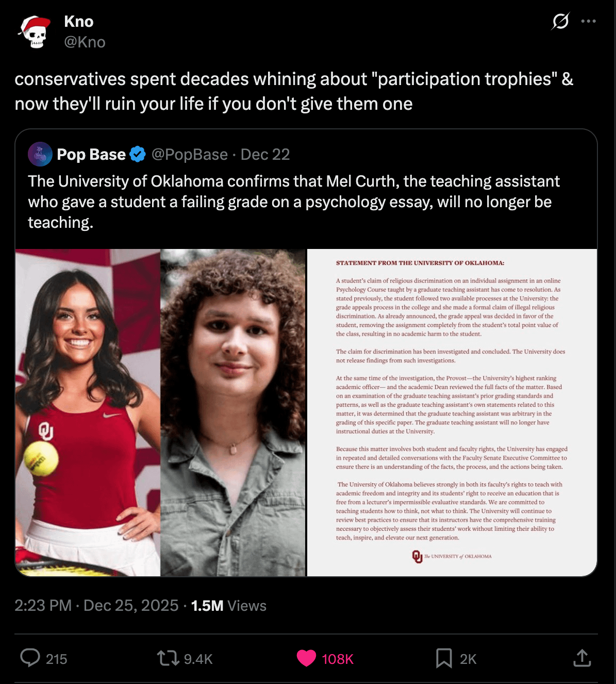Unlike the post via pink heart
The image size is (616, 684).
(x=306, y=658)
